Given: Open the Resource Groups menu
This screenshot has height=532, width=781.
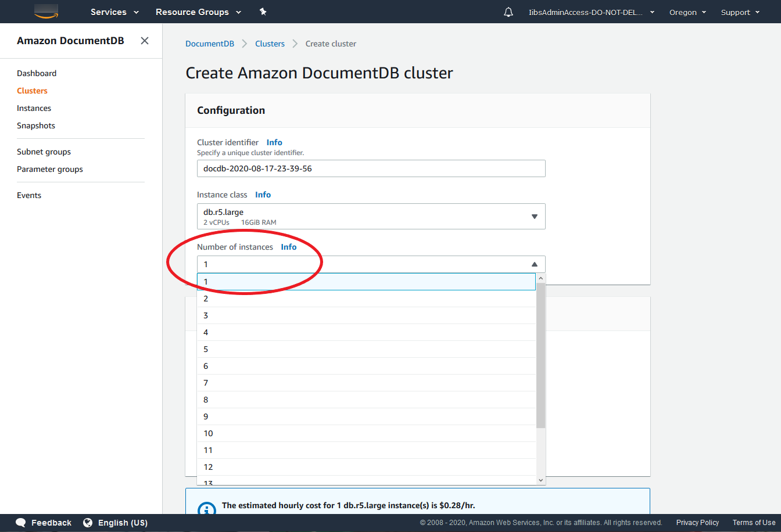Looking at the screenshot, I should (x=198, y=12).
